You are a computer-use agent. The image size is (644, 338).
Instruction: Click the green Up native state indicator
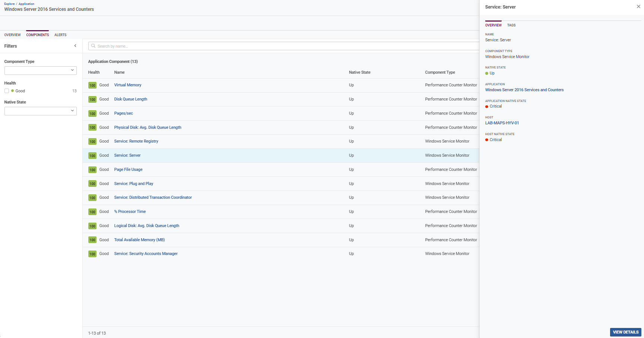coord(487,73)
